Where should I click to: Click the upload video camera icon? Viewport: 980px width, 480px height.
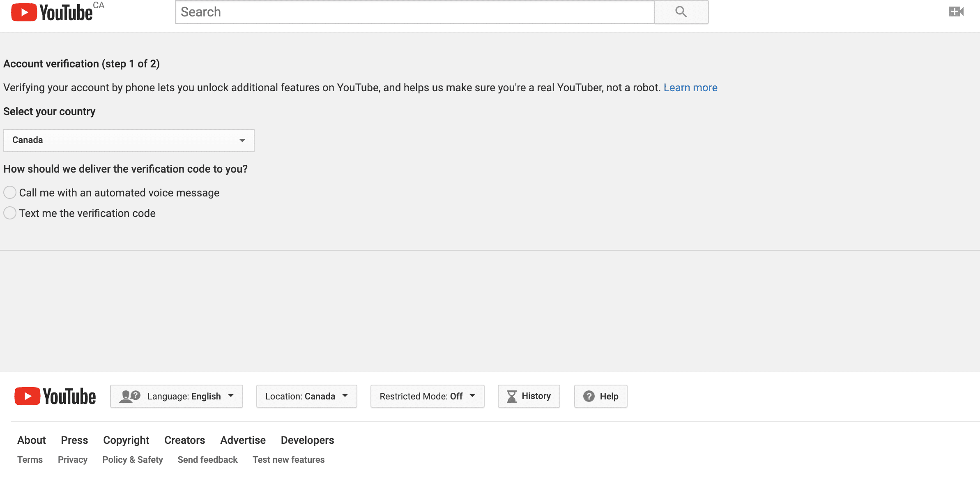tap(956, 12)
